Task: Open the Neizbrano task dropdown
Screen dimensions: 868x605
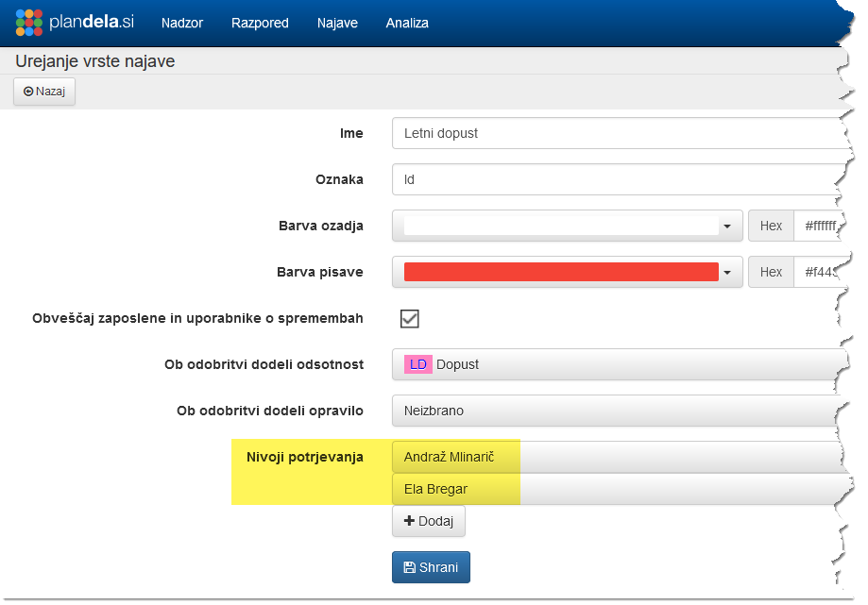Action: pyautogui.click(x=614, y=412)
